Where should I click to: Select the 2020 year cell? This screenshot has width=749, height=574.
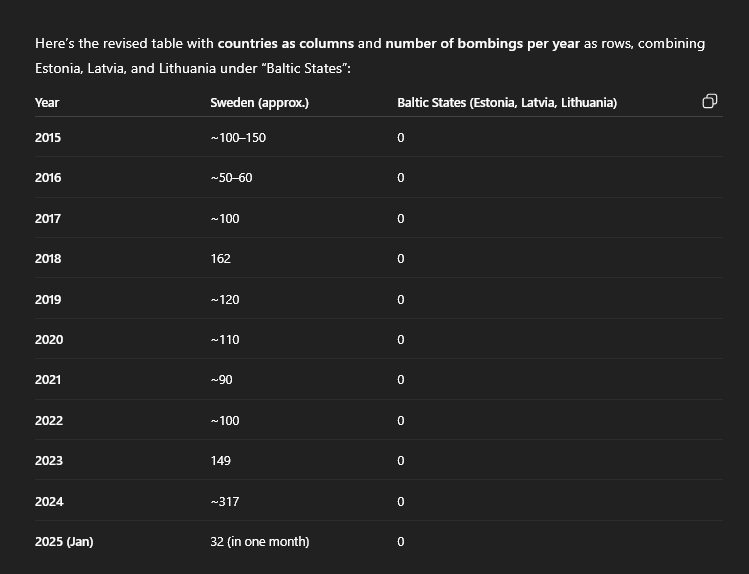click(49, 340)
